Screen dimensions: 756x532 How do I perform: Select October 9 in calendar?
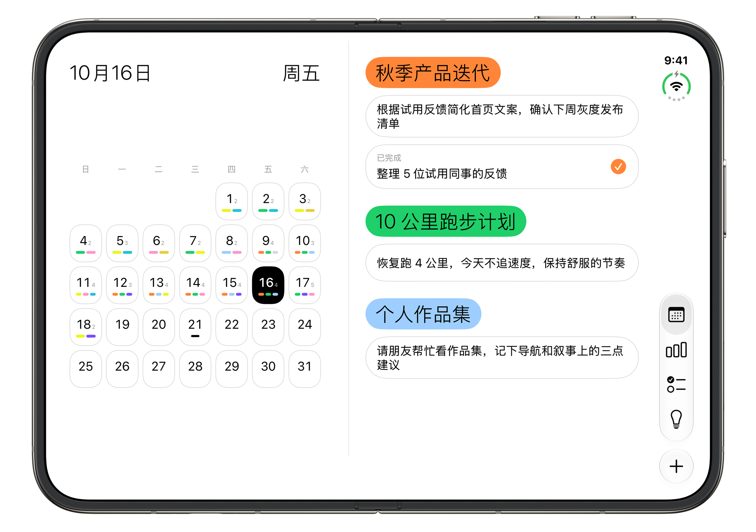268,243
